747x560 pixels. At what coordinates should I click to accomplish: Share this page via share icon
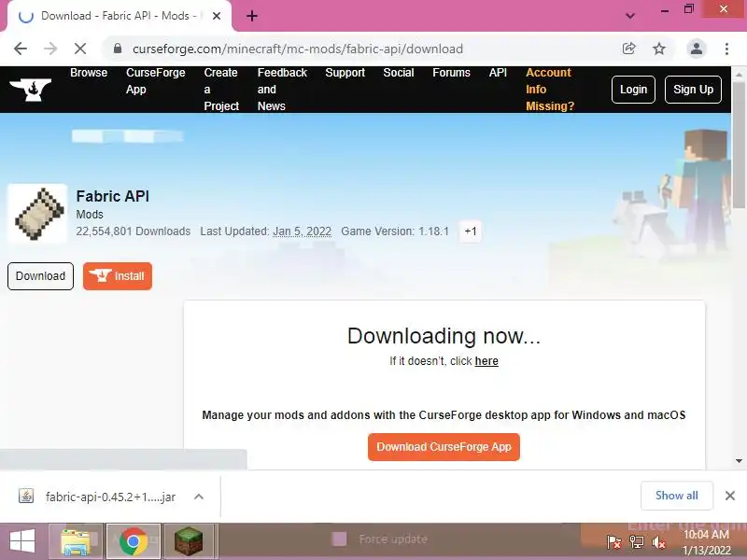click(x=628, y=49)
